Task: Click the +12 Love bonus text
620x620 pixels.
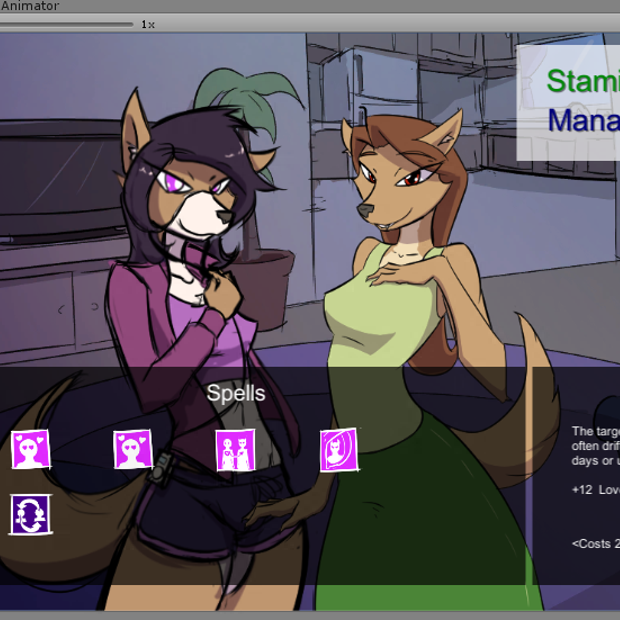Action: click(595, 490)
